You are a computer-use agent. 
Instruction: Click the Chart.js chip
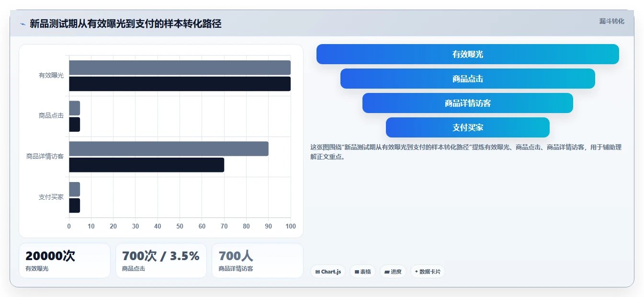328,272
